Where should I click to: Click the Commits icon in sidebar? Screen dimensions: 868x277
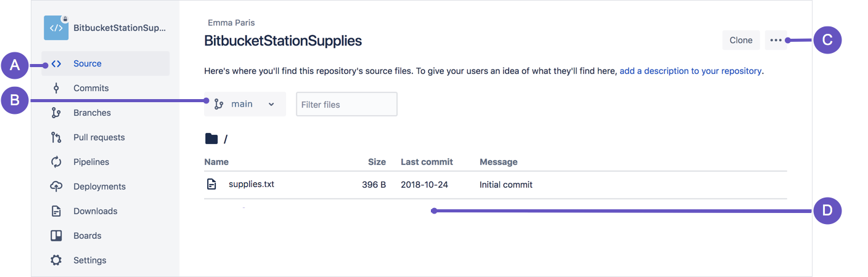pos(56,88)
